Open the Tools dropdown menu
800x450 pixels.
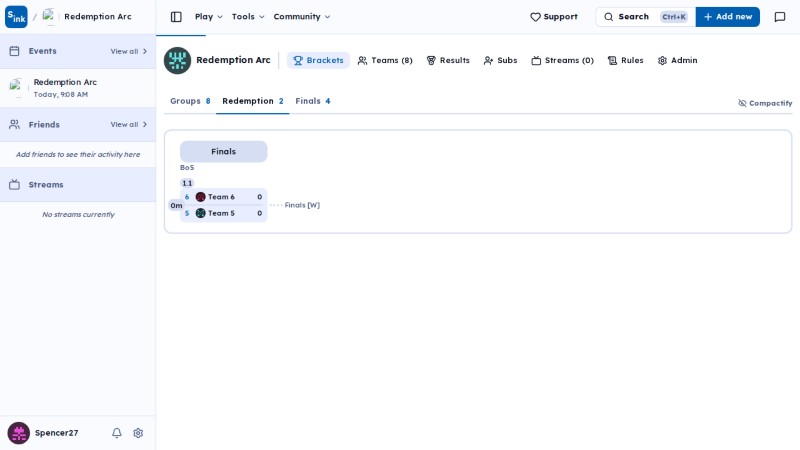click(x=248, y=17)
